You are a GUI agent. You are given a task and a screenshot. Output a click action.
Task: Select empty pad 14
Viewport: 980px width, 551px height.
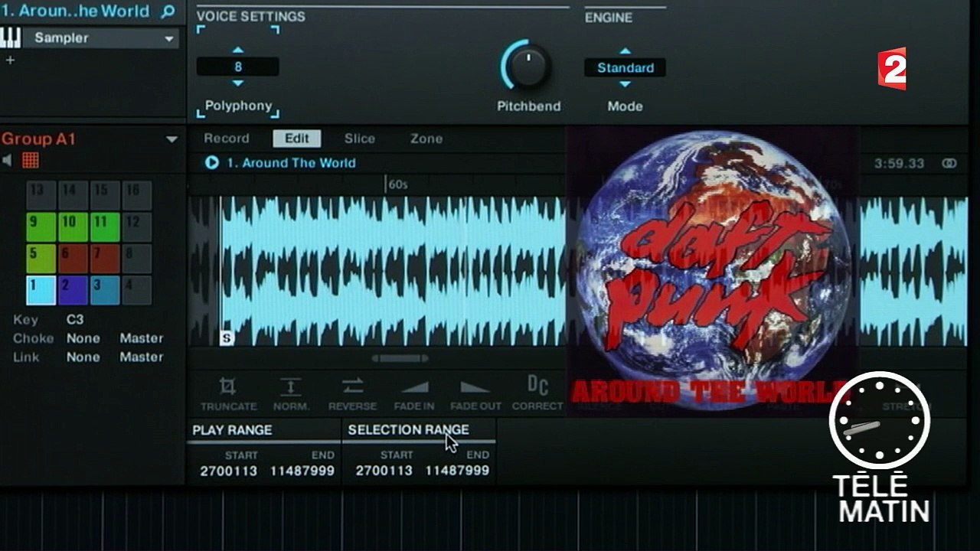[x=73, y=196]
